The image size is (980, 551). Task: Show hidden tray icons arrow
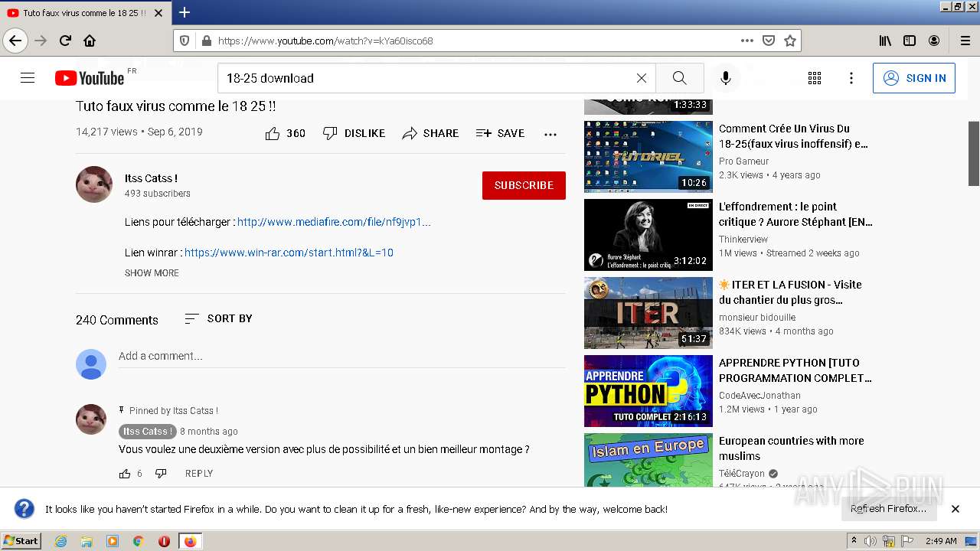click(854, 541)
